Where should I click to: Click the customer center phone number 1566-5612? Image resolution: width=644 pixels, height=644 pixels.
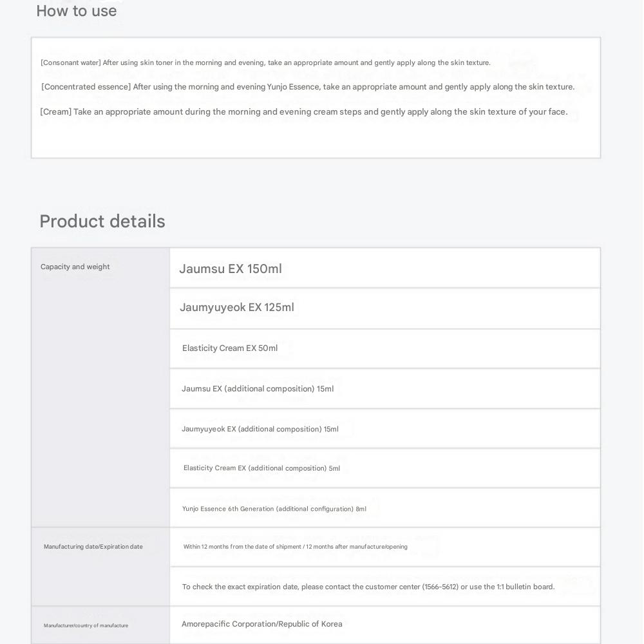coord(440,587)
